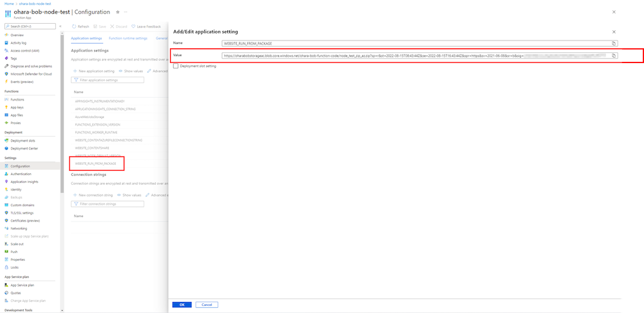Click Leave Feedback in the toolbar
This screenshot has height=313, width=644.
pyautogui.click(x=146, y=26)
